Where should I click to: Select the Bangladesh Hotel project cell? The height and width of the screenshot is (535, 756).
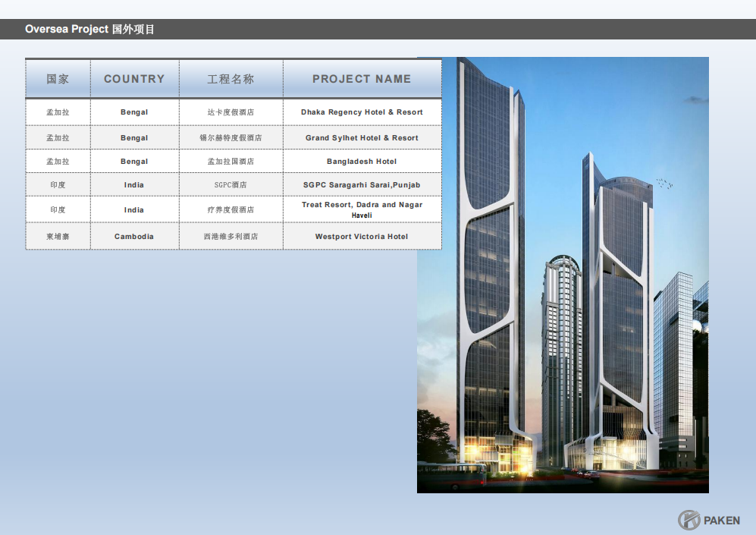pyautogui.click(x=362, y=162)
